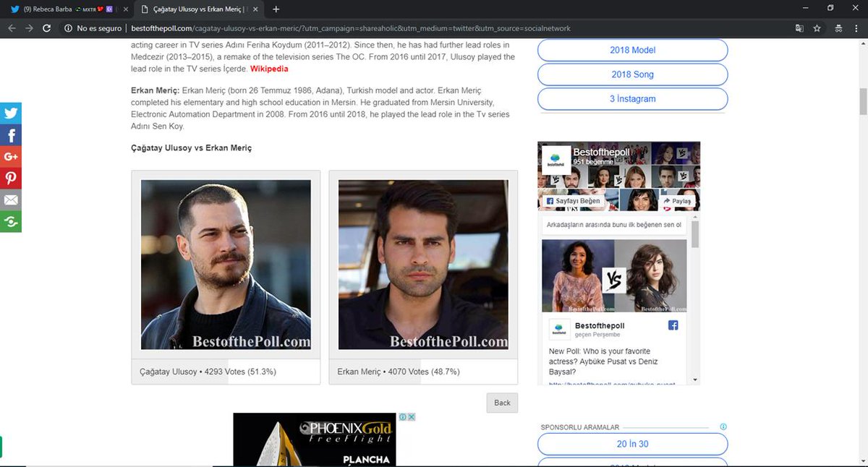Open Chrome three-dot menu
Image resolution: width=868 pixels, height=467 pixels.
tap(856, 28)
